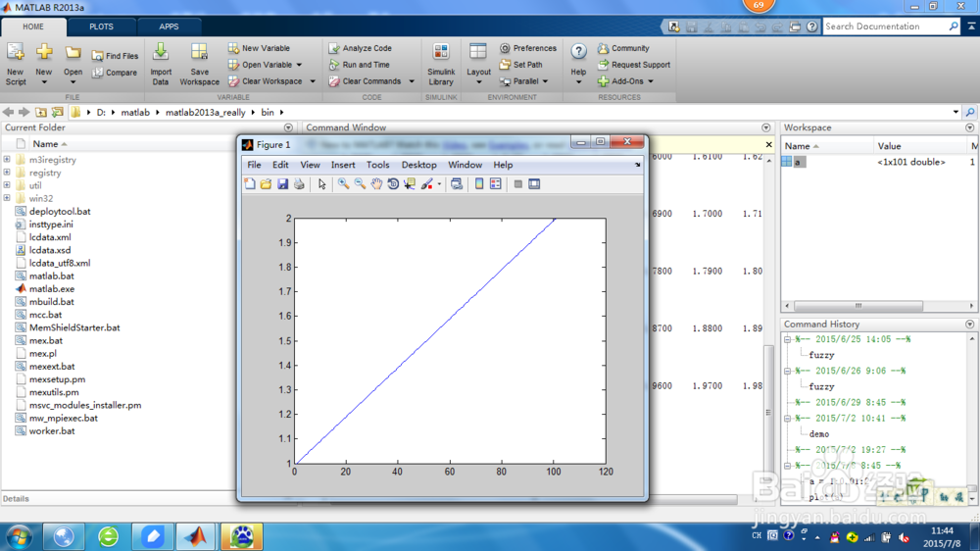
Task: Open the Simulink Library
Action: click(441, 65)
